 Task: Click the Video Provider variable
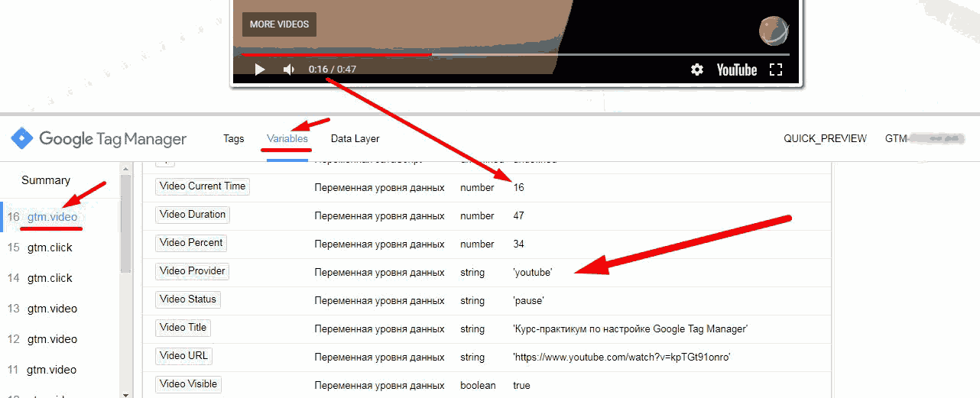coord(193,271)
